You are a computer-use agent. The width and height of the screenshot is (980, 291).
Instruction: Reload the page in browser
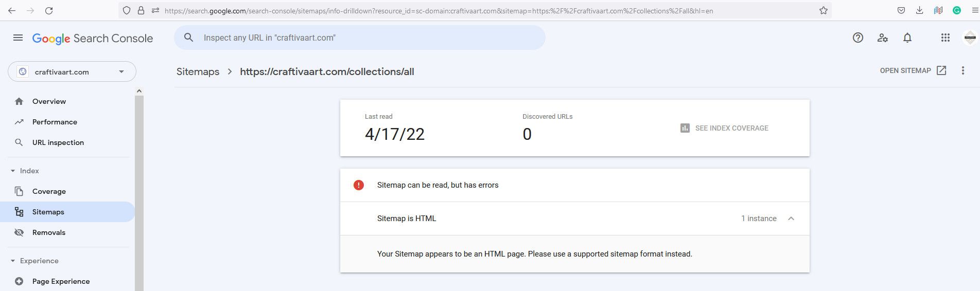[49, 10]
